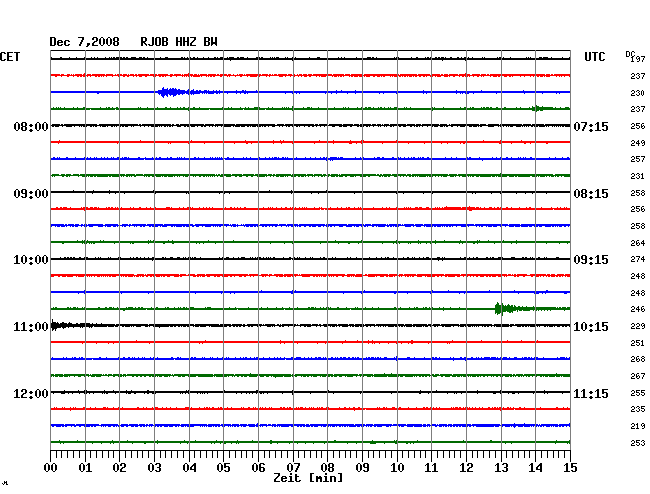Select the DC value 264
650x494 pixels.
638,243
